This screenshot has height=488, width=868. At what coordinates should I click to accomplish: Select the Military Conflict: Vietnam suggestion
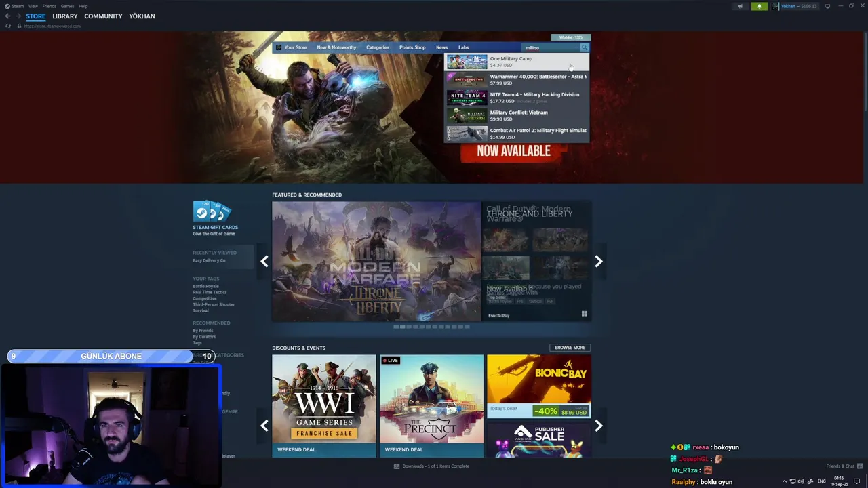pos(517,116)
